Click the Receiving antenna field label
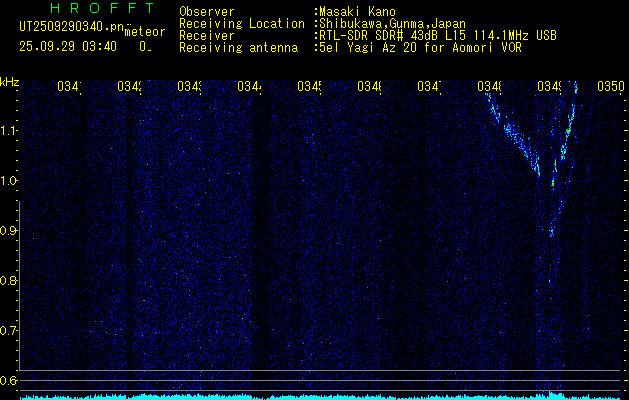629x400 pixels. pyautogui.click(x=238, y=48)
